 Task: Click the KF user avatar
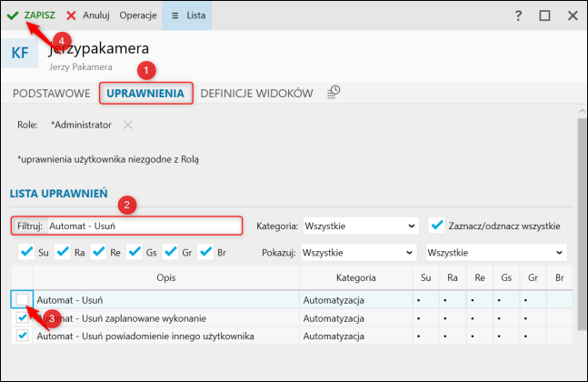pos(19,54)
